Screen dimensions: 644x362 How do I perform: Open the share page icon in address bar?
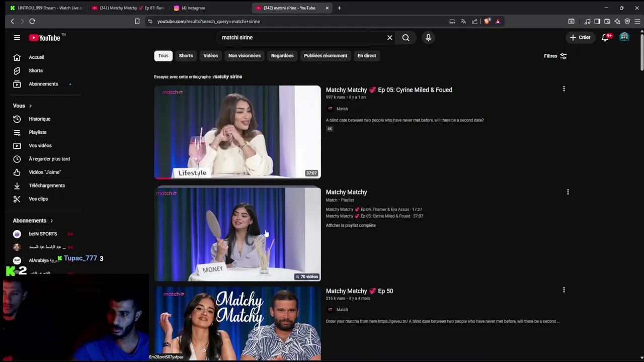[474, 22]
